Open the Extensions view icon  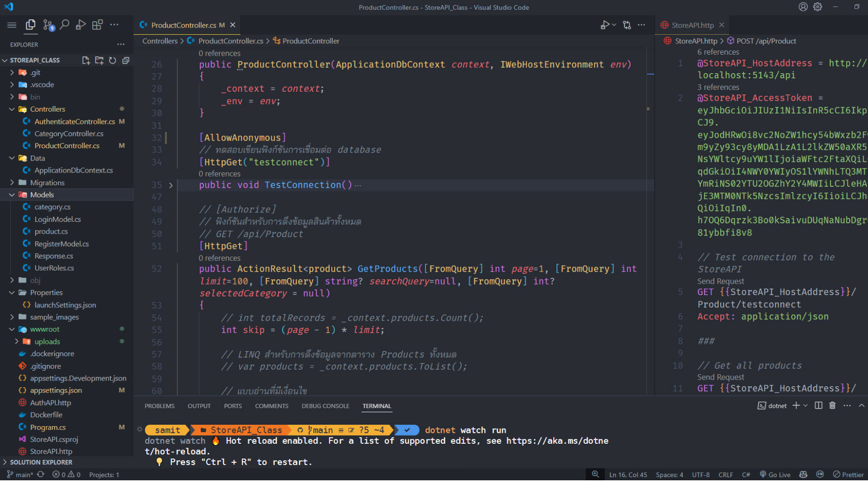[97, 25]
